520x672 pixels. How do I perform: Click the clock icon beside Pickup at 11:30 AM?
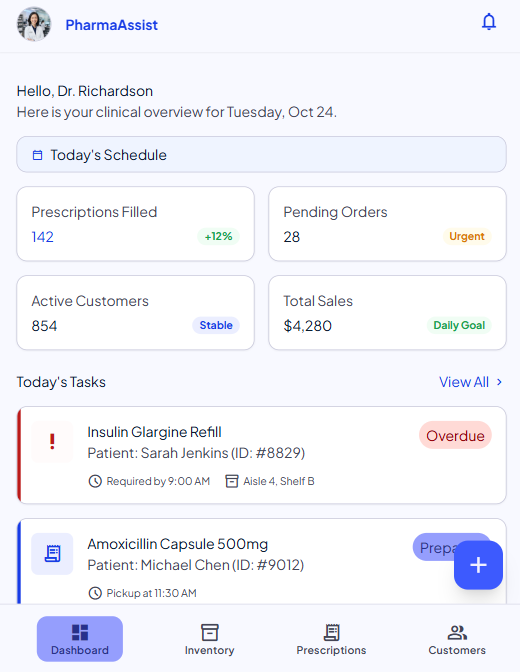pyautogui.click(x=95, y=593)
